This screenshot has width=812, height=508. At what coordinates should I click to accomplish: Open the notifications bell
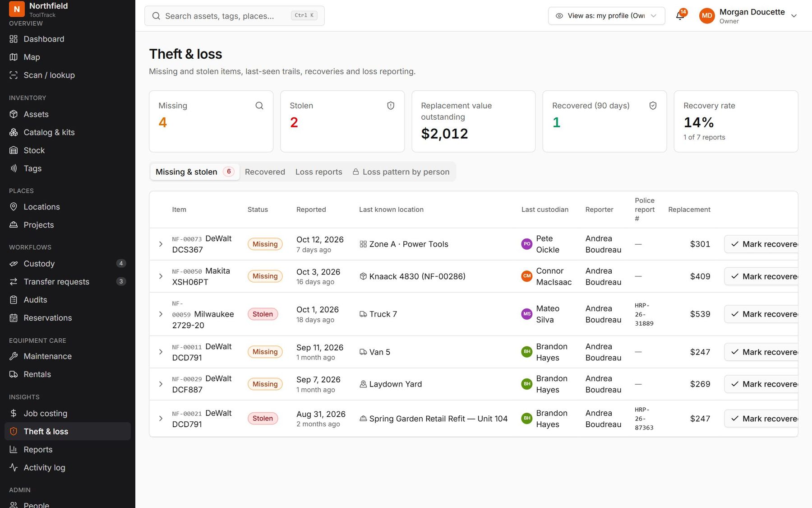pyautogui.click(x=680, y=16)
